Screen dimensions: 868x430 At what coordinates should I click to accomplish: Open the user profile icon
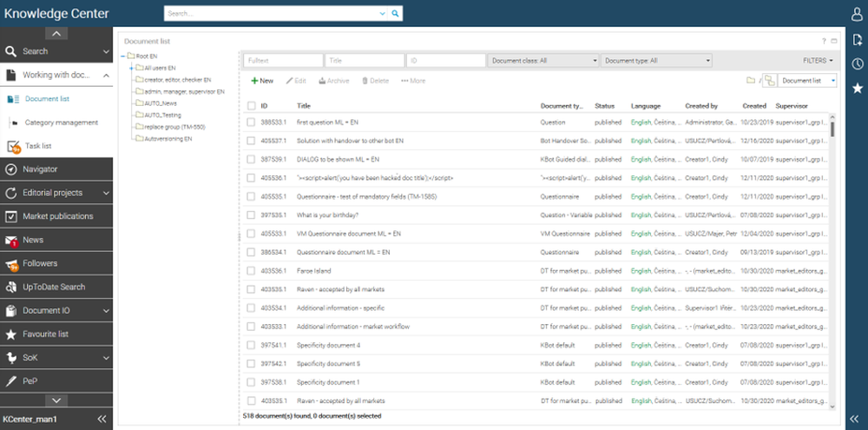coord(857,15)
